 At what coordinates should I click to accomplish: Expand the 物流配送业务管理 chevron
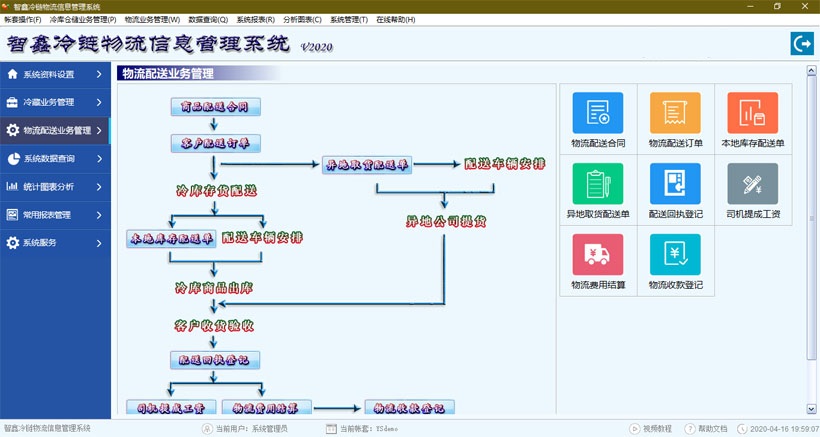coord(99,130)
